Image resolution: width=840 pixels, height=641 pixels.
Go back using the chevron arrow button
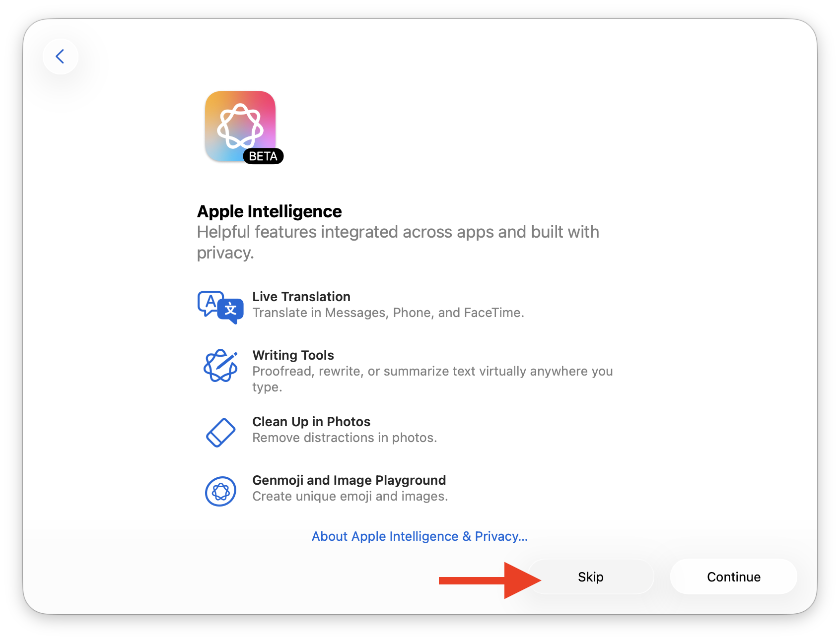tap(61, 57)
